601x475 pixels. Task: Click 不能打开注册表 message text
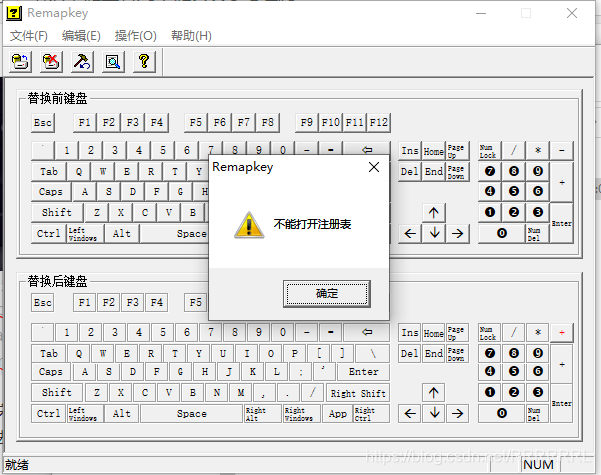coord(312,224)
